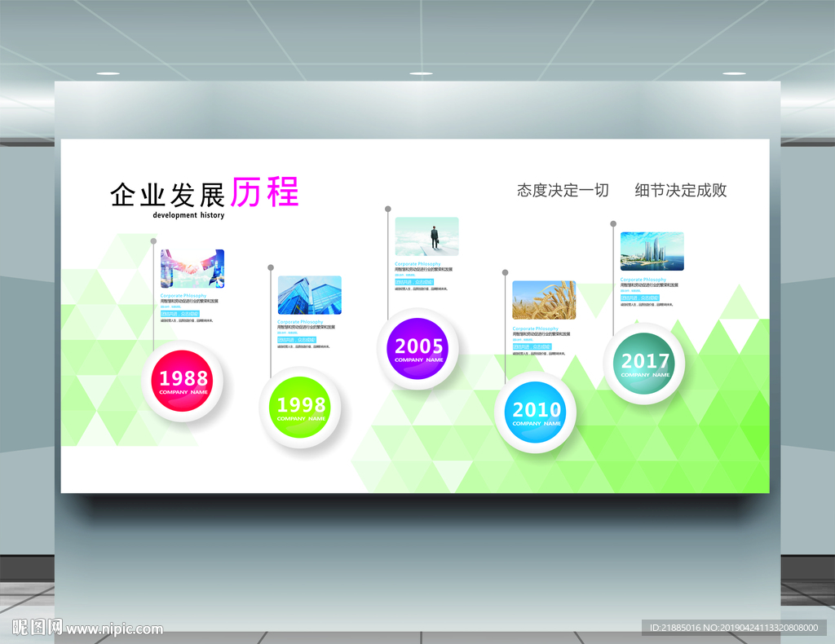Click the blue highlighted label under handshake photo
The height and width of the screenshot is (644, 835).
click(180, 314)
